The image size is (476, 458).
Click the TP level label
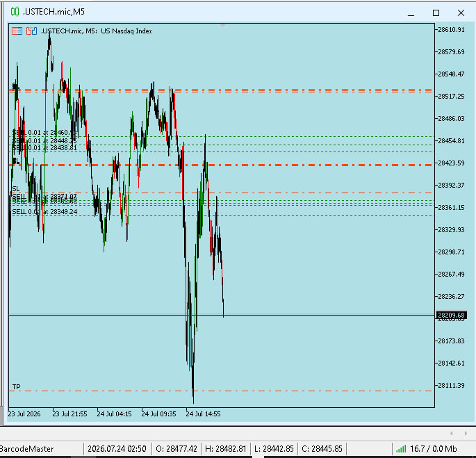17,387
